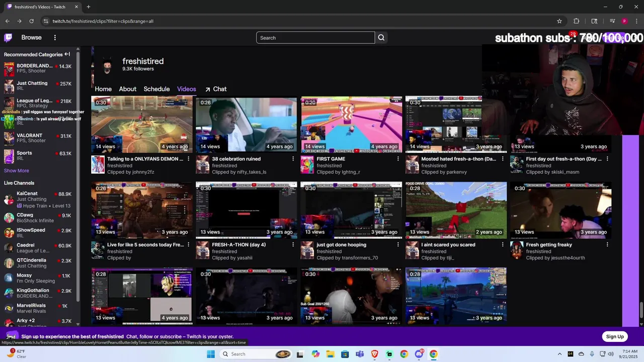Screen dimensions: 644x362
Task: Click the search magnifier button
Action: tap(381, 38)
